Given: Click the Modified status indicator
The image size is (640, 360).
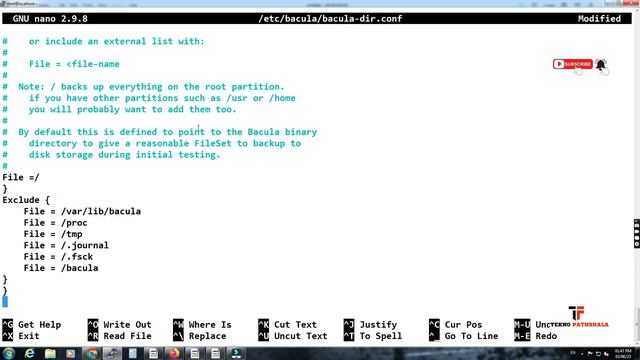Looking at the screenshot, I should click(599, 19).
